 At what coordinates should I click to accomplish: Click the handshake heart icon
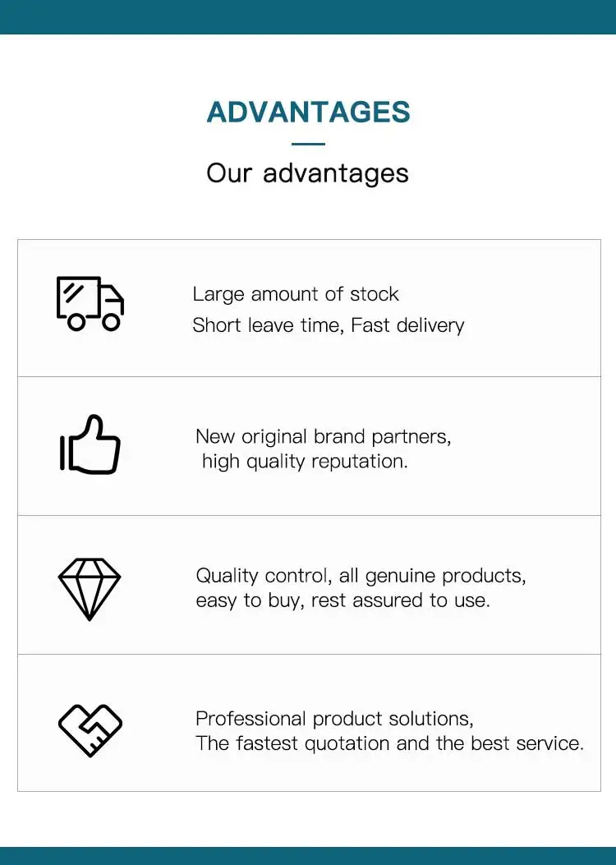[90, 730]
